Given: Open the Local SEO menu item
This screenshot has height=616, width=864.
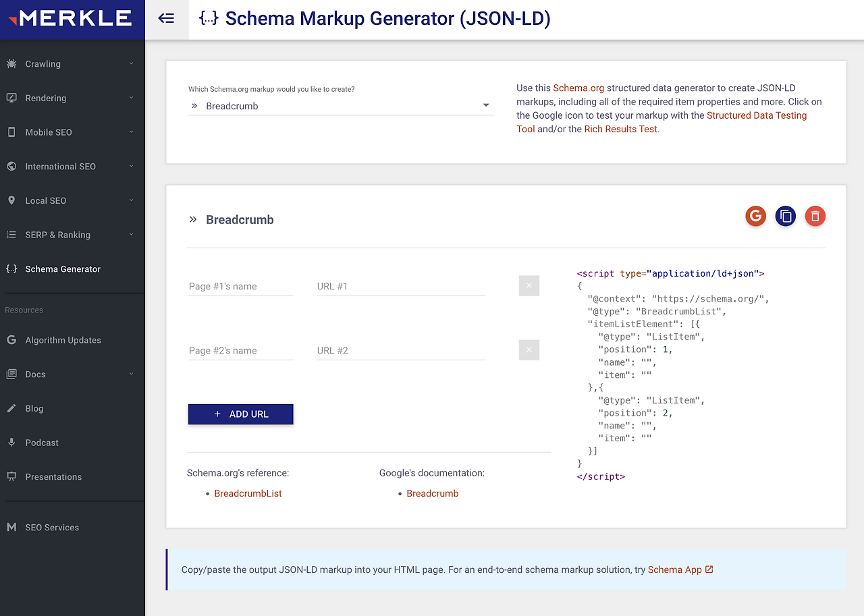Looking at the screenshot, I should coord(72,200).
